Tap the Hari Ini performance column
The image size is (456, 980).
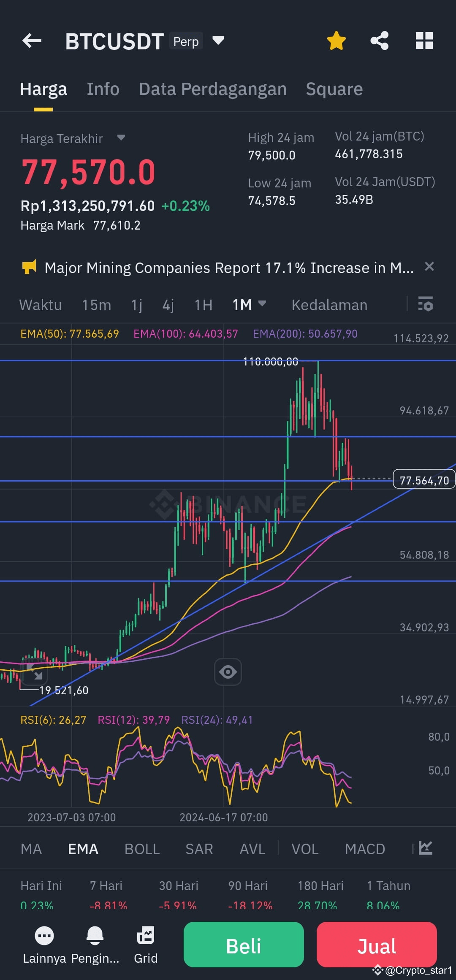click(x=41, y=894)
